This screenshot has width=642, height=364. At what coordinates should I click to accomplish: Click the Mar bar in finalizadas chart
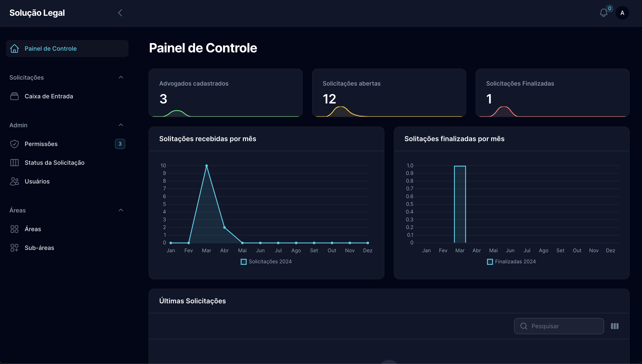(x=460, y=204)
